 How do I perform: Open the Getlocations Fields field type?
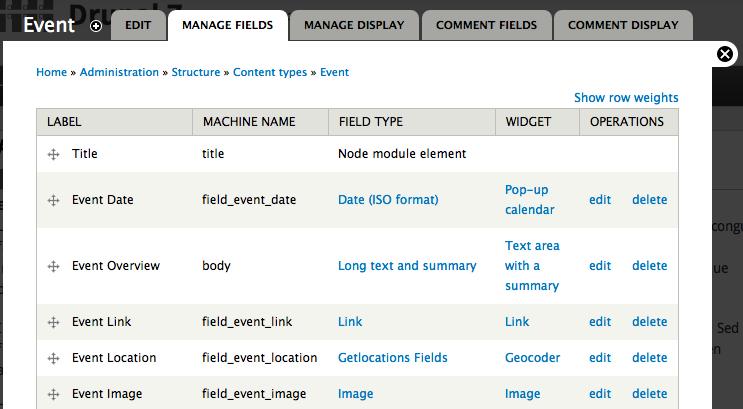392,358
